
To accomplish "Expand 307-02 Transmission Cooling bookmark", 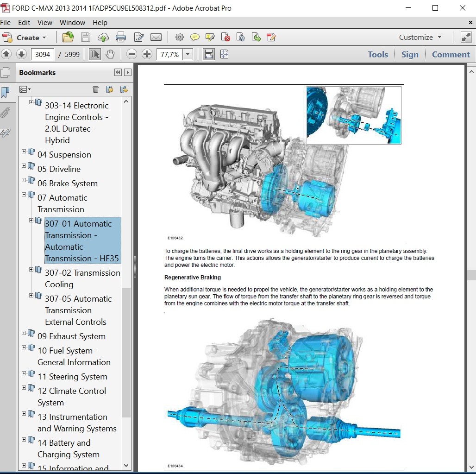I will tap(31, 270).
